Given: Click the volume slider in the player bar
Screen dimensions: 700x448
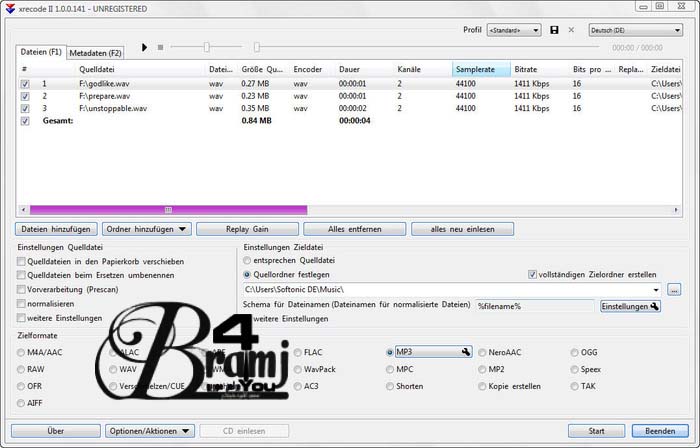Looking at the screenshot, I should tap(207, 47).
